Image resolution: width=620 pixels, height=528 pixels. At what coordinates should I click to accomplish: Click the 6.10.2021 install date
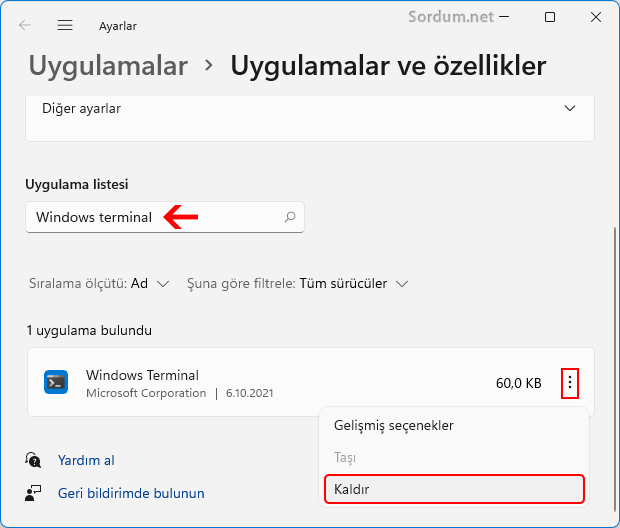point(250,393)
